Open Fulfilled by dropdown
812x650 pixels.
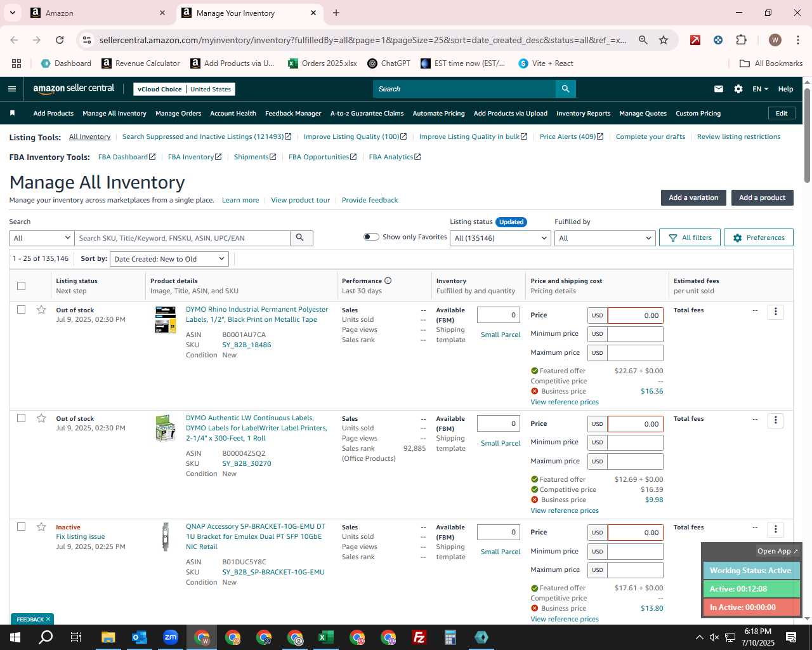point(605,238)
